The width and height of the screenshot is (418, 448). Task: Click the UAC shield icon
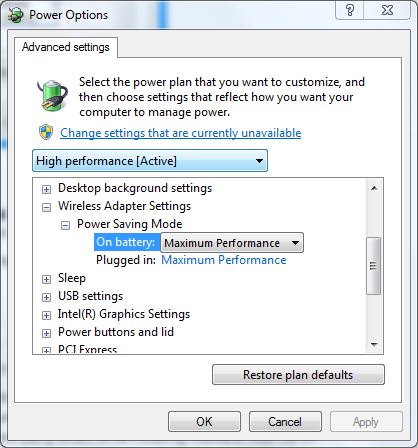click(46, 132)
